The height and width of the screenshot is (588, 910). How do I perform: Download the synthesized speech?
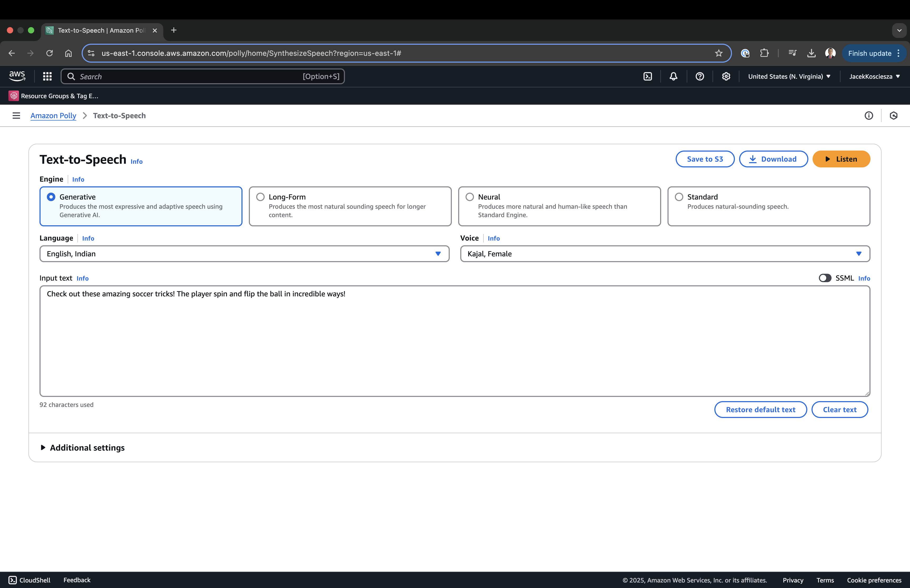click(773, 159)
